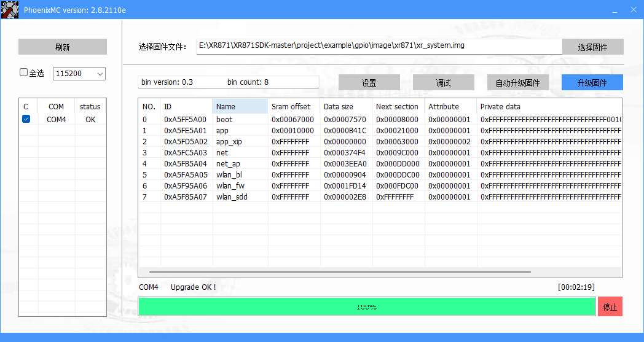Click the Sram offset column header
This screenshot has height=342, width=644.
[294, 106]
